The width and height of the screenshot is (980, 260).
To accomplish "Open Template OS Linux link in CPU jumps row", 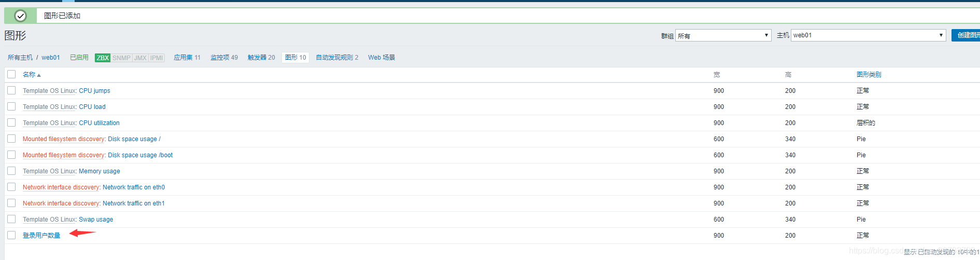I will coord(49,91).
